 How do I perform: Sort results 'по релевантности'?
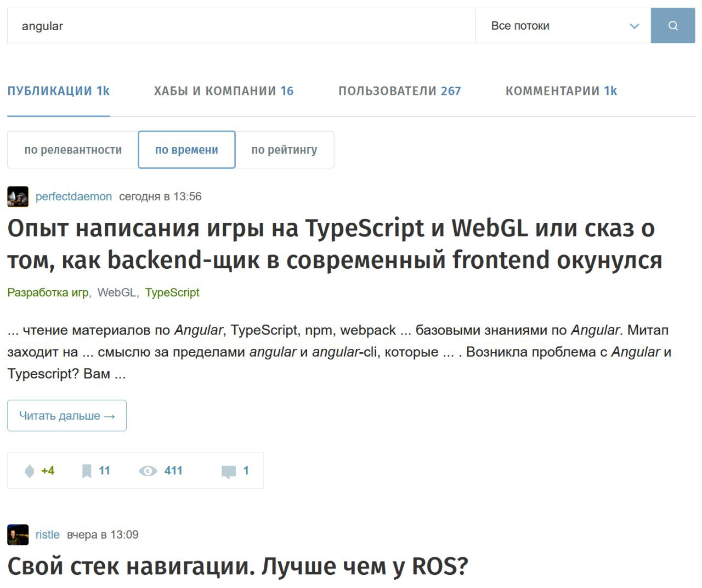click(x=73, y=150)
